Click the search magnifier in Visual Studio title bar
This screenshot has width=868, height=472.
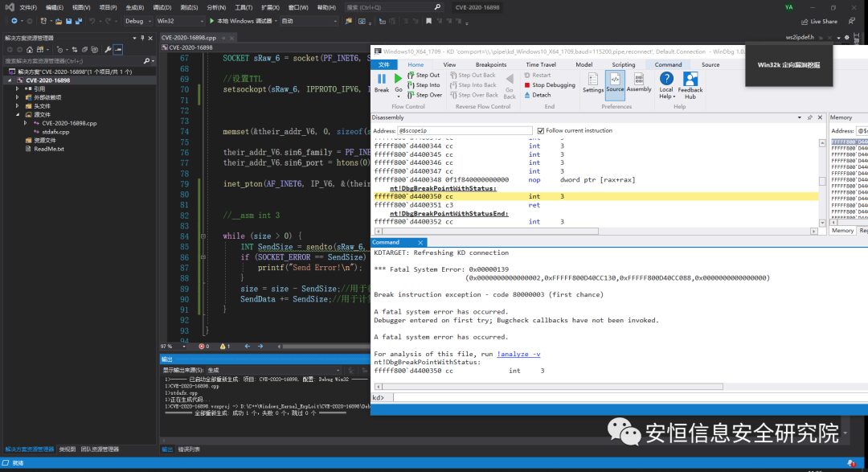point(437,7)
